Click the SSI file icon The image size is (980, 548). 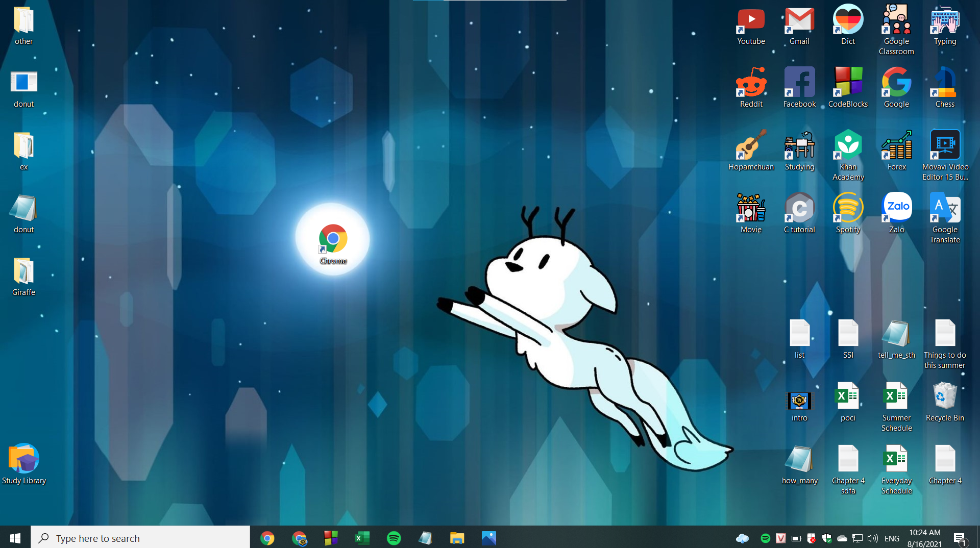click(848, 334)
